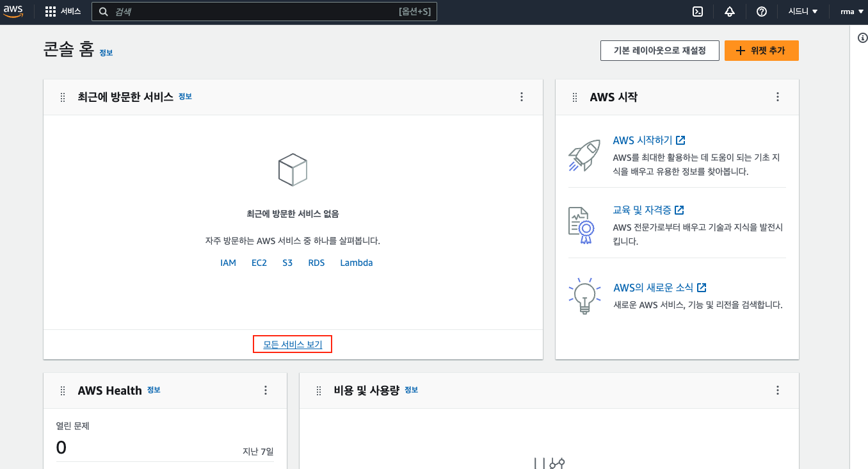Open the info panel icon at right edge

[x=862, y=38]
